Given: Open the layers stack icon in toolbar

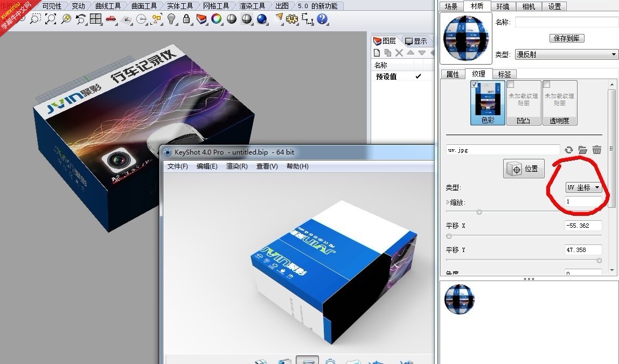Looking at the screenshot, I should [201, 18].
